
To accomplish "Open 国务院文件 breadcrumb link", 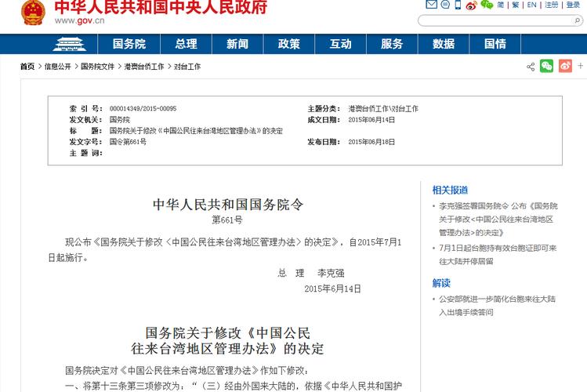I will [97, 67].
